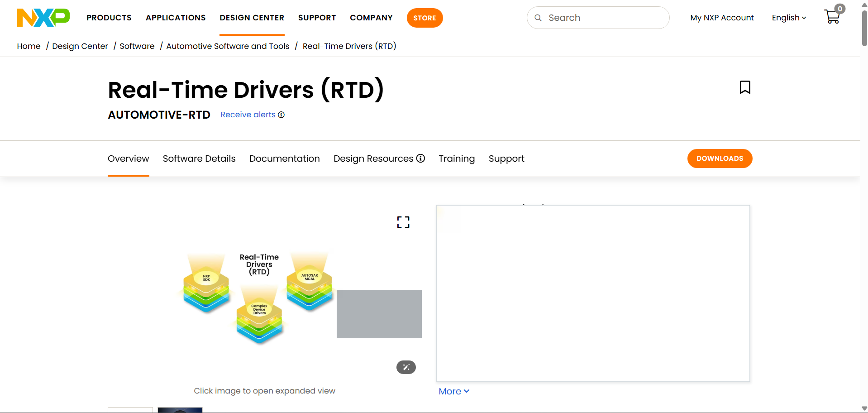This screenshot has width=868, height=413.
Task: Click the Real-Time Drivers (RTD) breadcrumb
Action: point(349,46)
